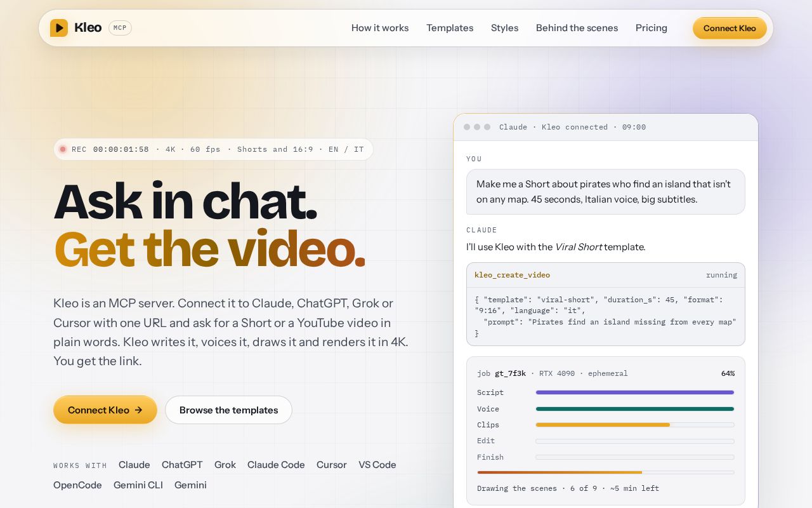Viewport: 812px width, 508px height.
Task: Click the CLAUDE label in chat
Action: 481,230
